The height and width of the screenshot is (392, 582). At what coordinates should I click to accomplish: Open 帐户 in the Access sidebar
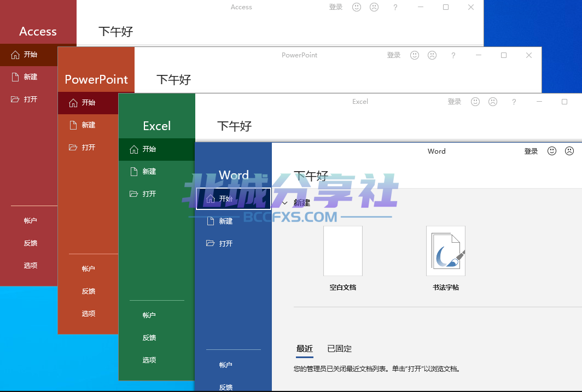[x=31, y=221]
